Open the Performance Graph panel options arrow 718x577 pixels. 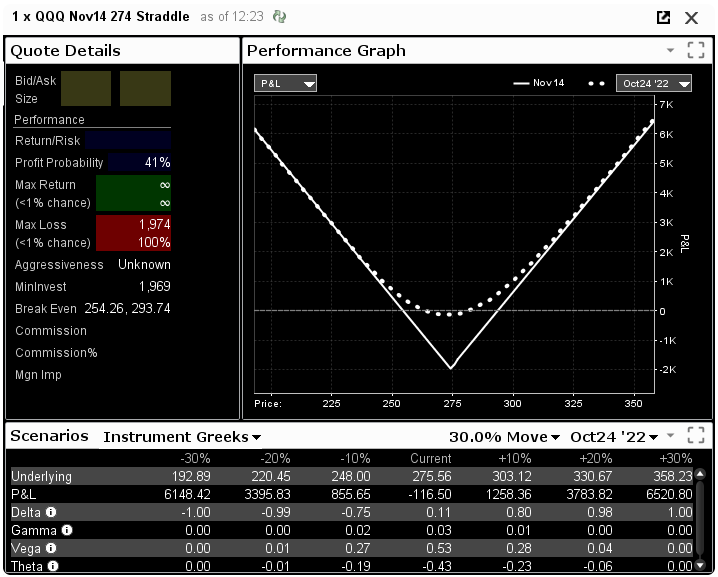[x=670, y=50]
